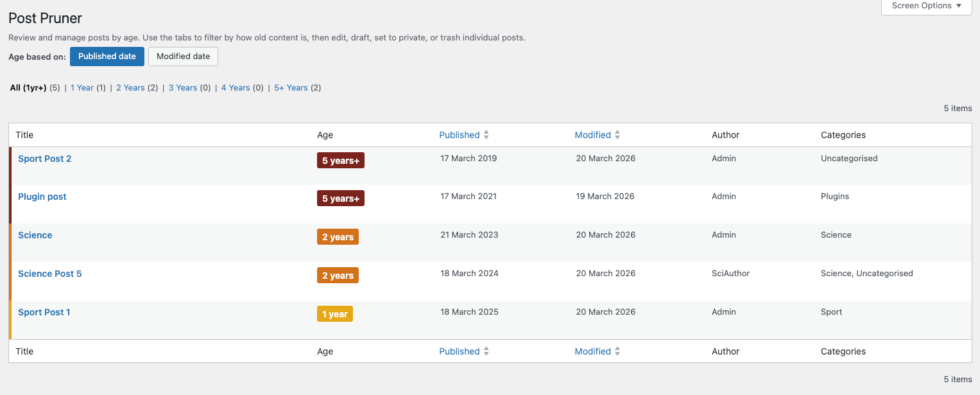Show the 5+ Years posts tab

291,88
